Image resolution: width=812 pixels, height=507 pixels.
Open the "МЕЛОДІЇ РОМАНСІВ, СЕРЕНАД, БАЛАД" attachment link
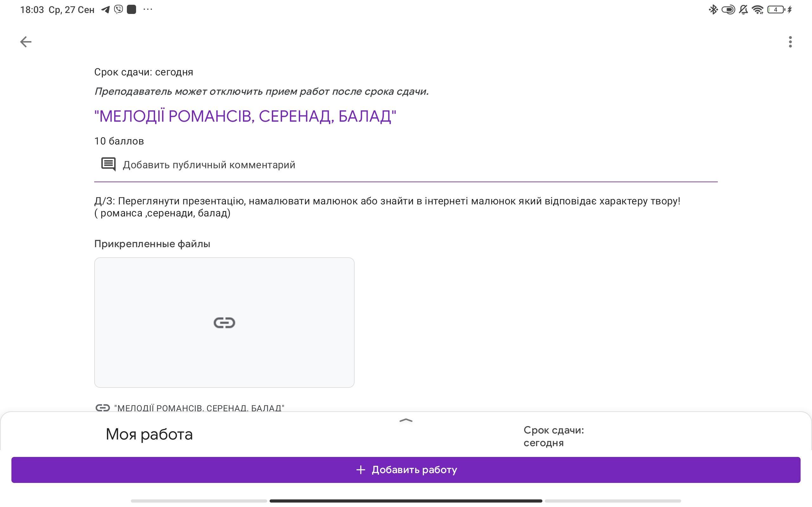(199, 408)
